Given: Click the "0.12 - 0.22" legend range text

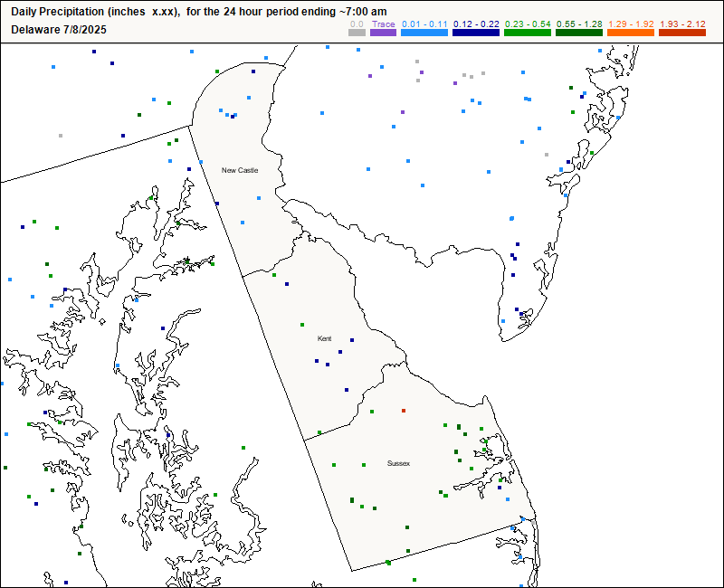Looking at the screenshot, I should tap(476, 24).
